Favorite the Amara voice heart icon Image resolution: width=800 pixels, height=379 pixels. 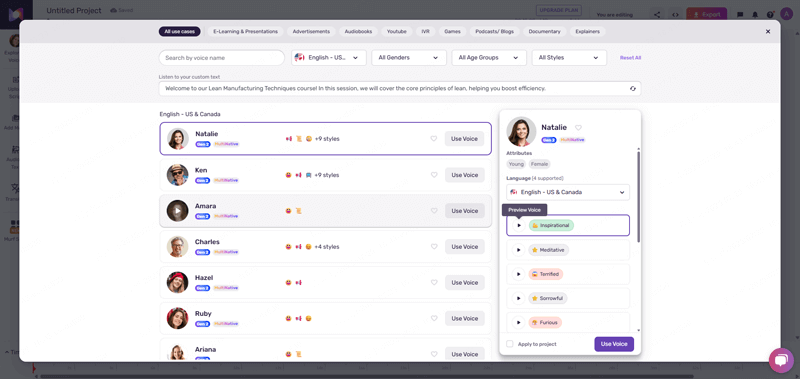tap(434, 211)
